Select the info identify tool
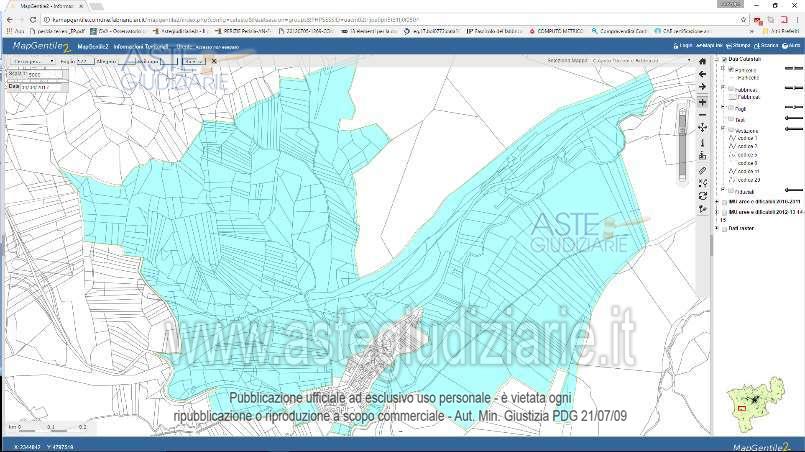 [703, 143]
